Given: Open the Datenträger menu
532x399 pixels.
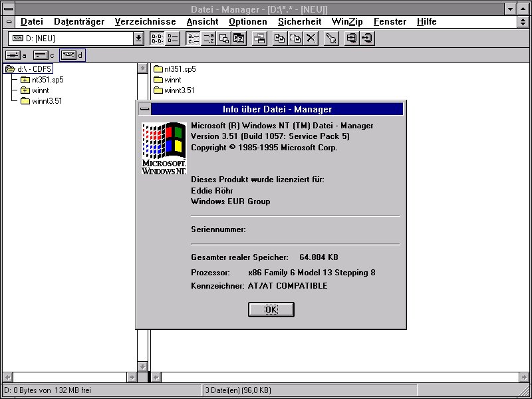Looking at the screenshot, I should point(78,21).
